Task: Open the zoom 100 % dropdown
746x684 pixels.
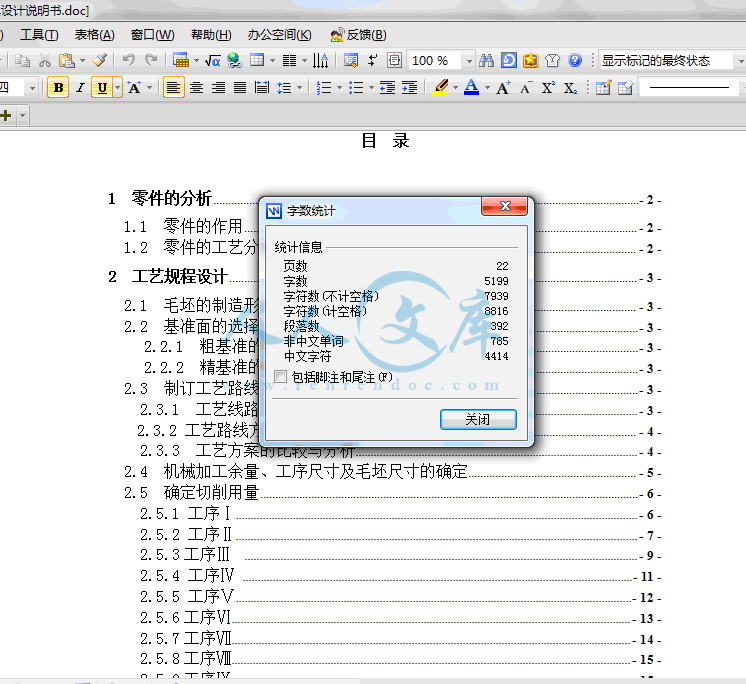Action: click(469, 61)
